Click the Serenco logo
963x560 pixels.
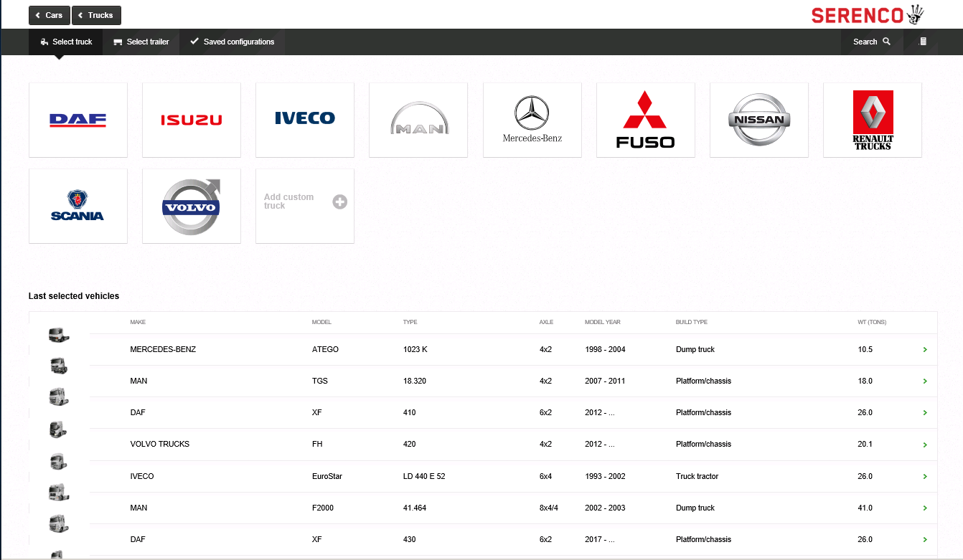pyautogui.click(x=868, y=14)
